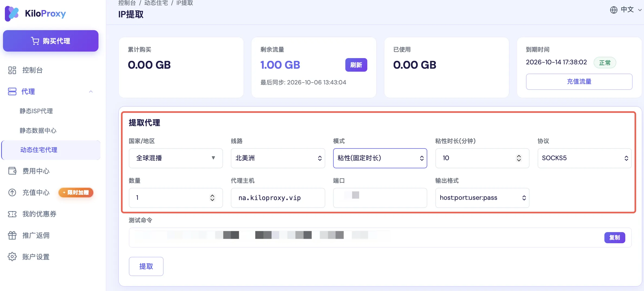The image size is (644, 291).
Task: Open 推广返佣 from the sidebar
Action: [36, 235]
